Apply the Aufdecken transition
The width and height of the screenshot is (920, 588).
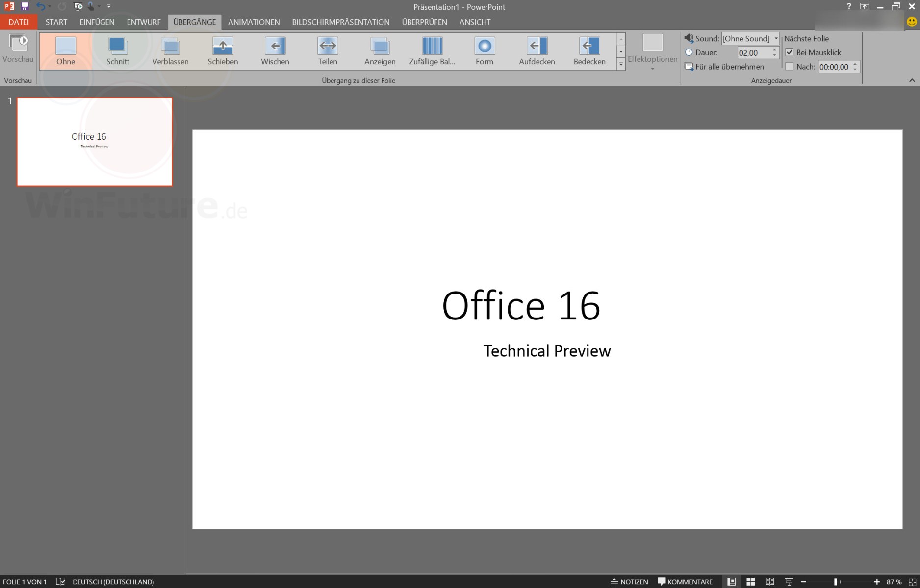(x=537, y=51)
